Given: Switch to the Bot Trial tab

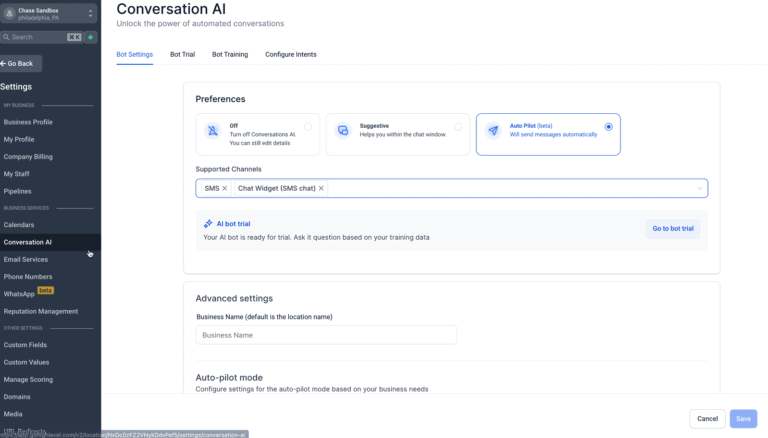Looking at the screenshot, I should tap(183, 54).
